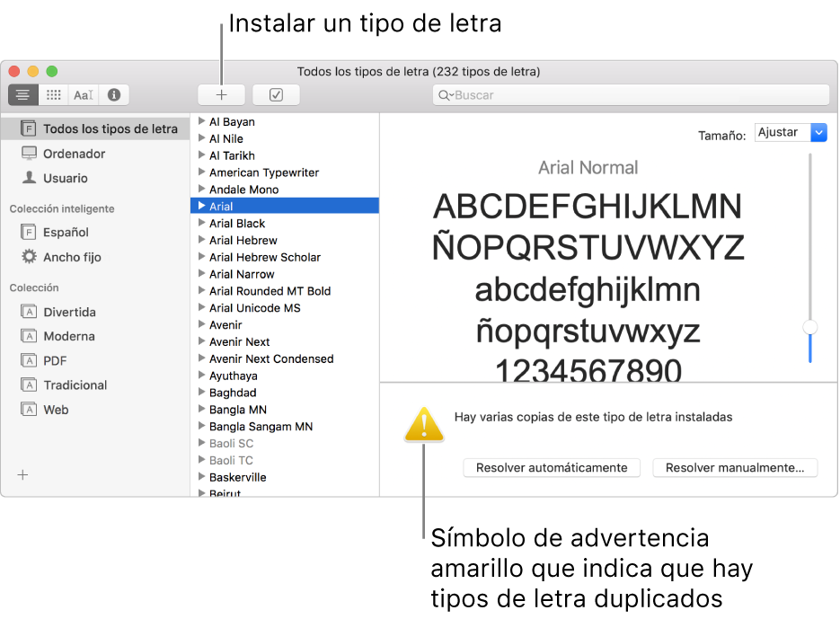Expand the selected Arial font family

(x=202, y=206)
